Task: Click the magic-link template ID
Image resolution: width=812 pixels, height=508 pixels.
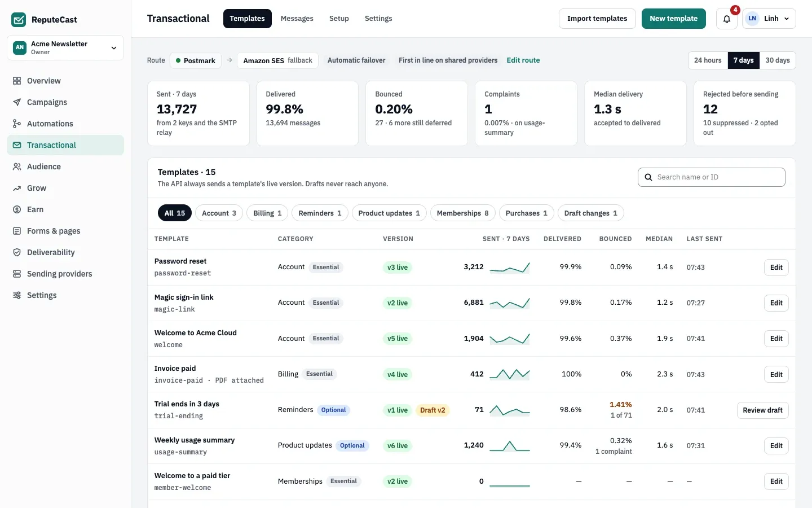Action: pyautogui.click(x=175, y=309)
